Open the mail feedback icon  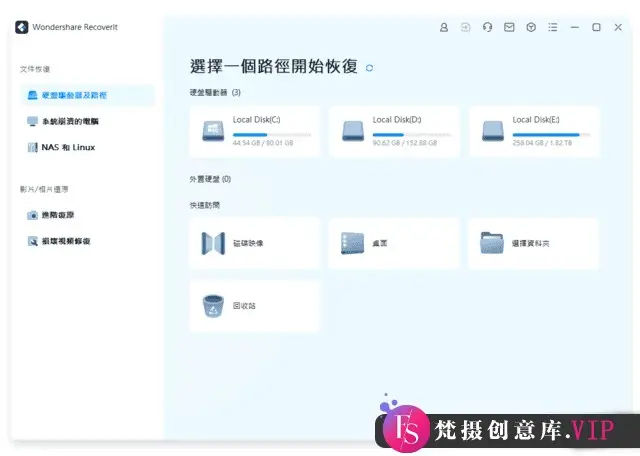[x=509, y=27]
